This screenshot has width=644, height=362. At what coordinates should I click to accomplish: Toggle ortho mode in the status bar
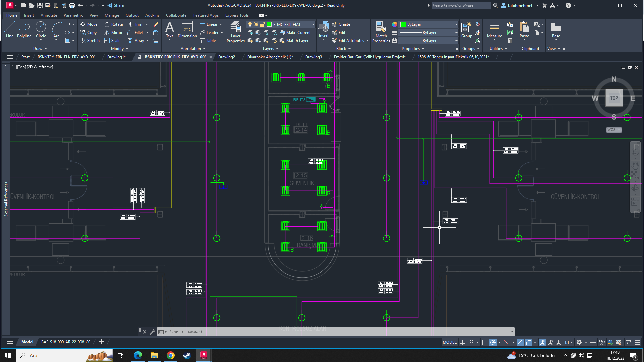(x=484, y=342)
